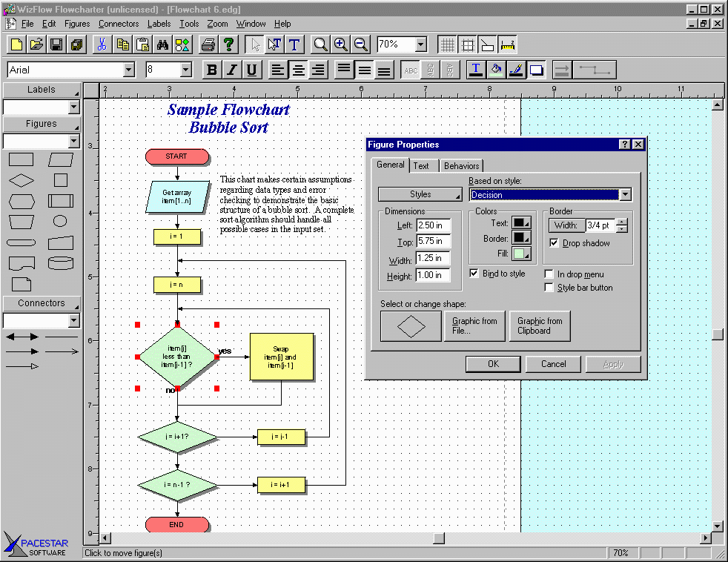Copy selection using the copy icon

122,44
